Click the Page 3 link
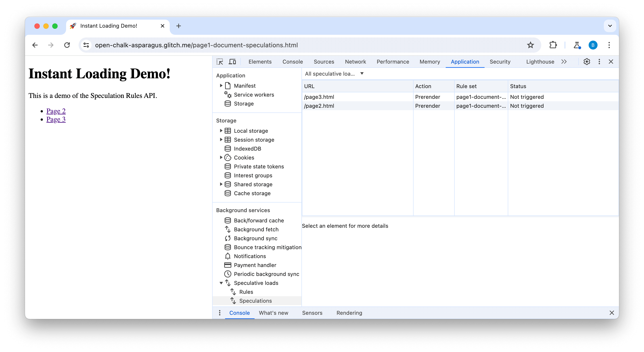The image size is (644, 352). pos(56,119)
